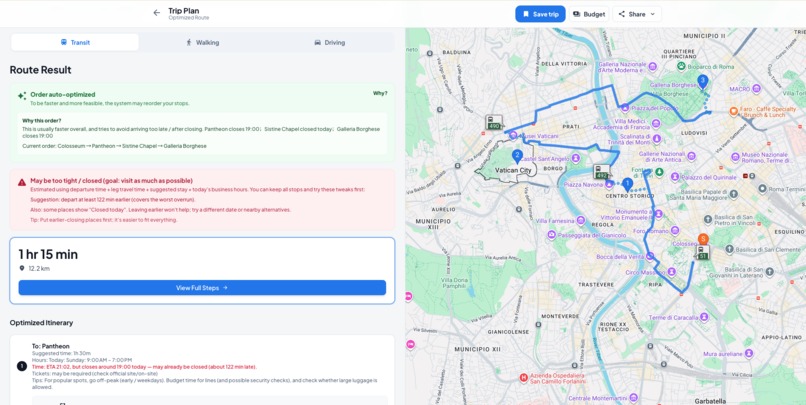This screenshot has width=806, height=405.
Task: Click the TRASTEVERE district label on map
Action: click(x=596, y=284)
